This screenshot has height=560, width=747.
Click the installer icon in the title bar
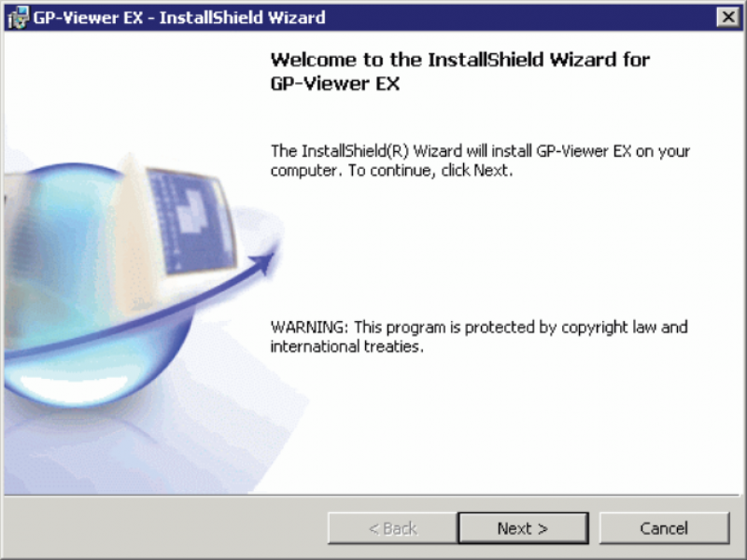click(18, 18)
